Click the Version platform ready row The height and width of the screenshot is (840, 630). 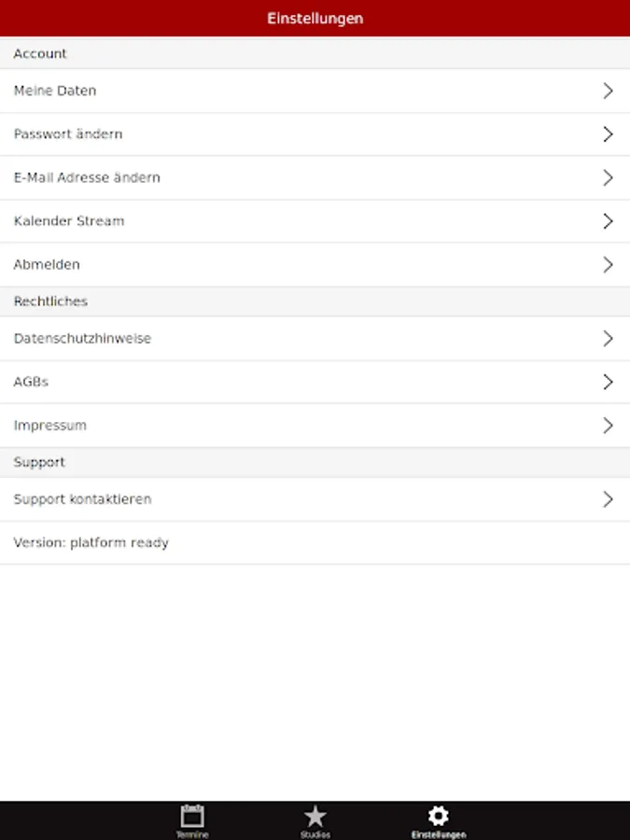[x=91, y=542]
